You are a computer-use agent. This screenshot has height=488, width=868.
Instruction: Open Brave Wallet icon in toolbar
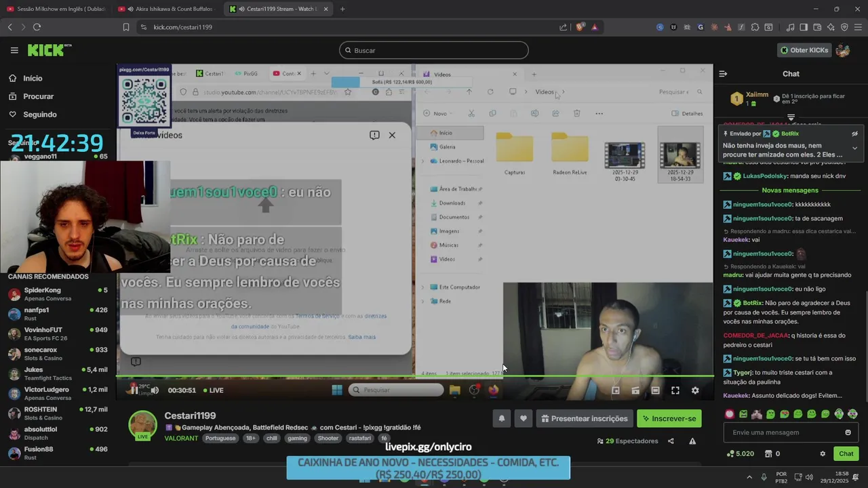point(817,27)
